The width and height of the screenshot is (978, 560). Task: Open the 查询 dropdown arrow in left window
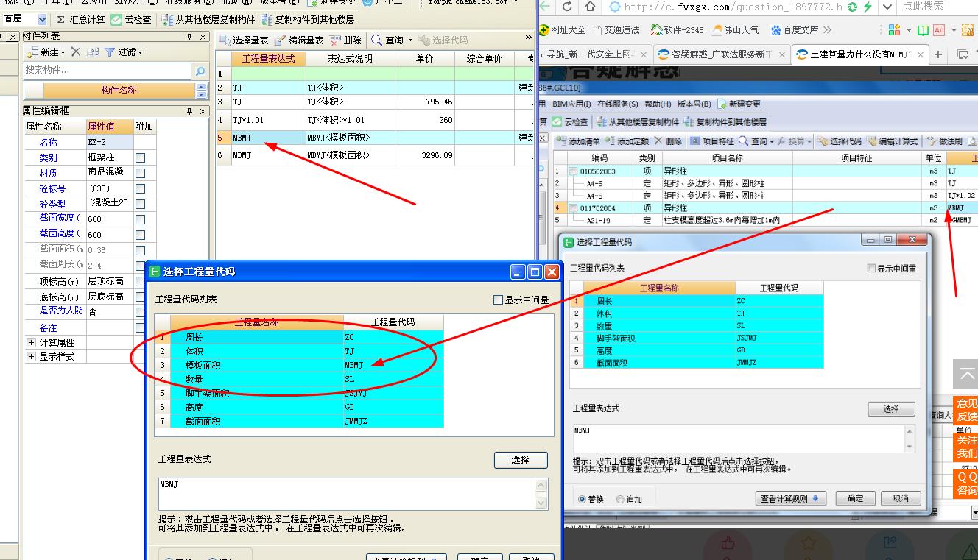tap(410, 41)
